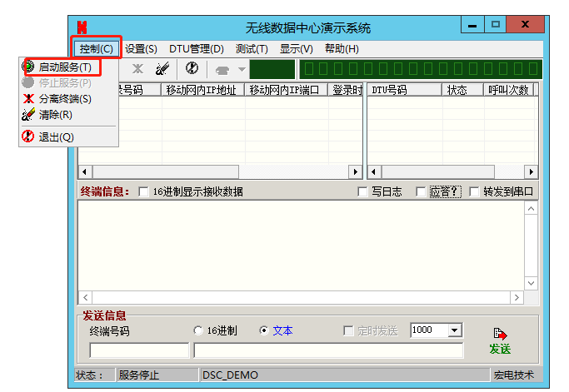Click terminal info scroll-right arrow
The height and width of the screenshot is (392, 569).
(x=517, y=298)
